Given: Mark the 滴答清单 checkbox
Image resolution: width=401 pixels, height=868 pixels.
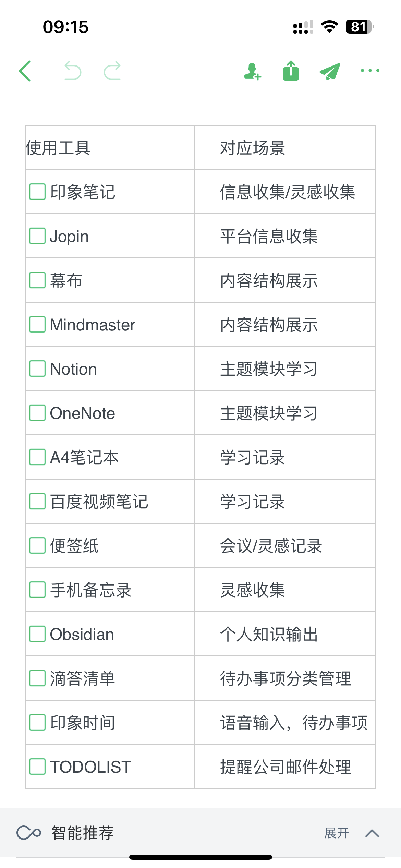Looking at the screenshot, I should pyautogui.click(x=37, y=678).
